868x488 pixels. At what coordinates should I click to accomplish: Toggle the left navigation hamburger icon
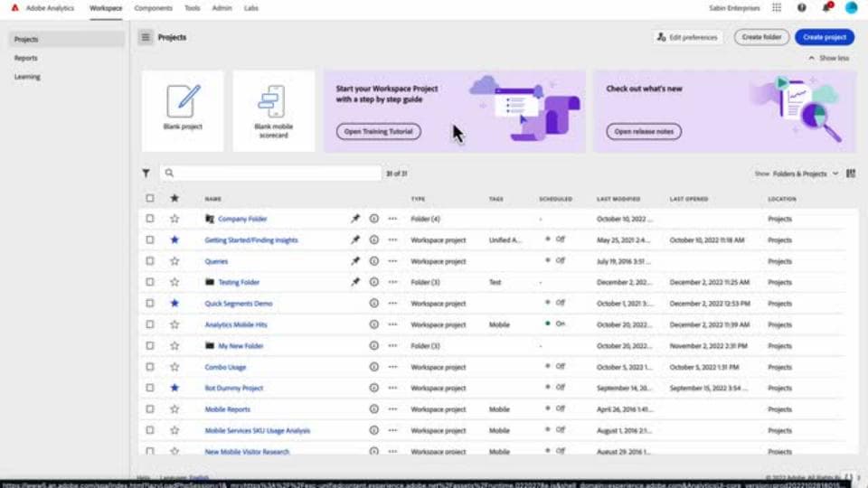coord(146,37)
